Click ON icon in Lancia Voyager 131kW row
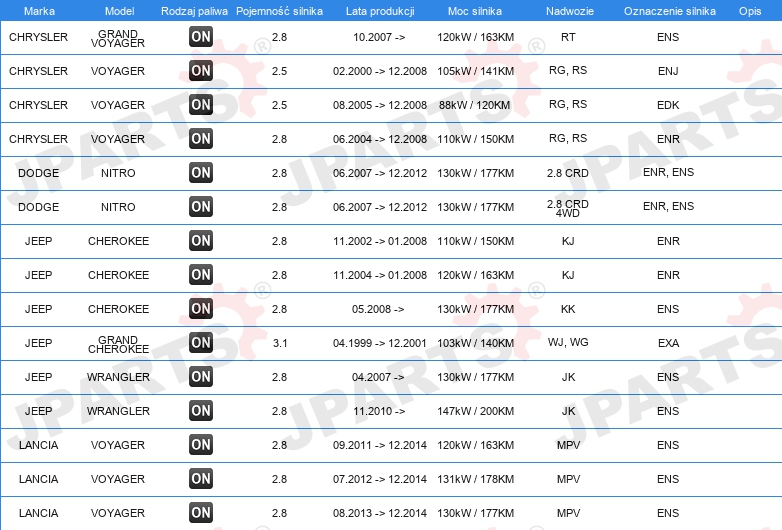The image size is (782, 530). 200,479
